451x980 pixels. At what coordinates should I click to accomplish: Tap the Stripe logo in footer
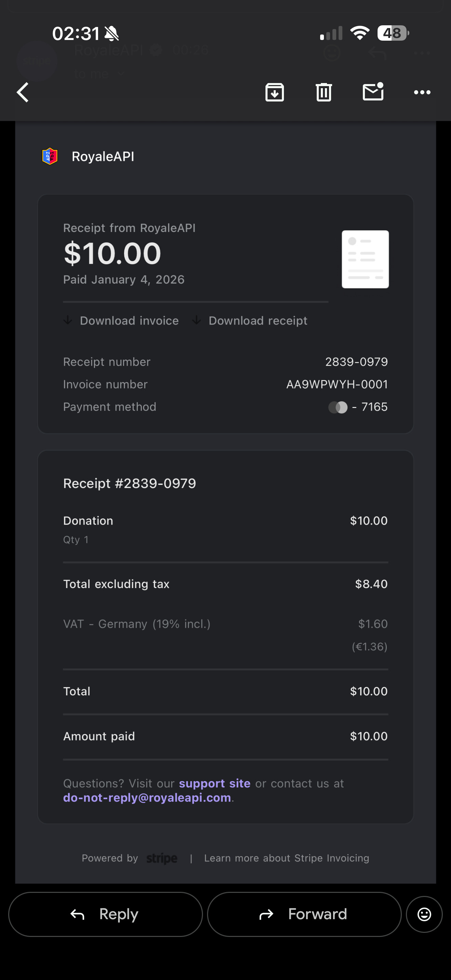(162, 858)
